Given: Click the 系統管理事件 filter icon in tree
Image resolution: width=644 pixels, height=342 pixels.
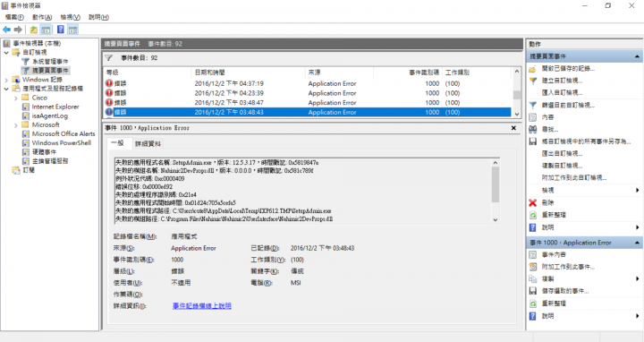Looking at the screenshot, I should [25, 61].
